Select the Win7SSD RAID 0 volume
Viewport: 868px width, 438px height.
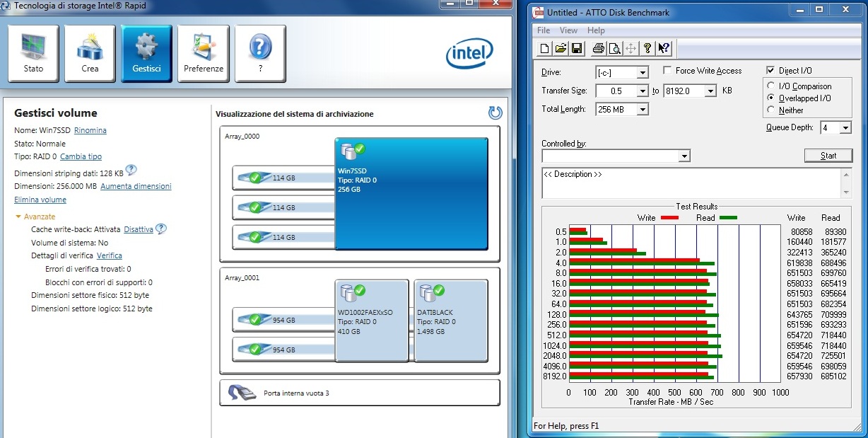point(411,194)
